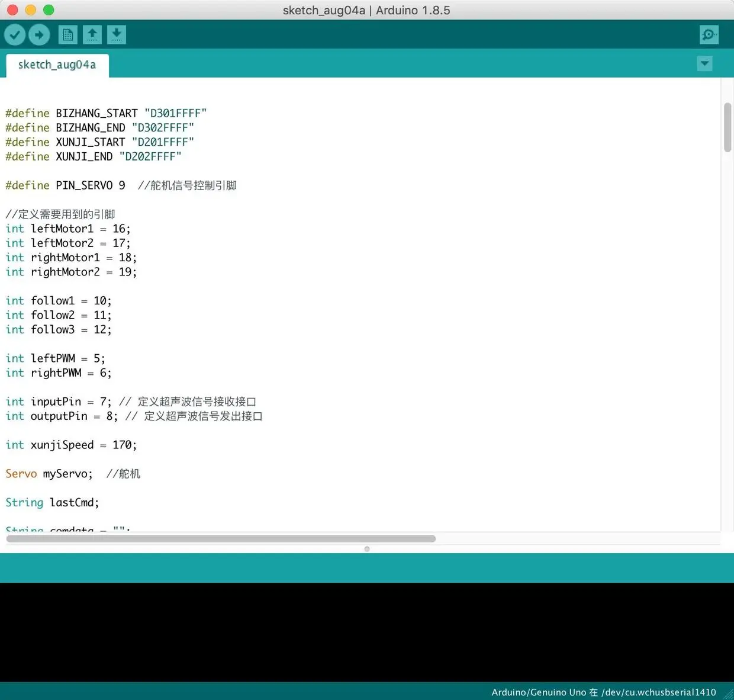Click the "int follow1 = 10;" line
Screen dimensions: 734x700
[x=59, y=301]
